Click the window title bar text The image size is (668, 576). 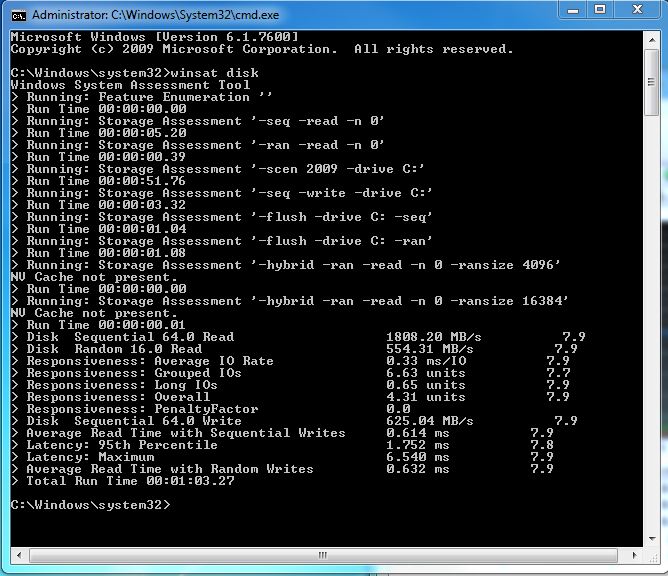coord(155,15)
